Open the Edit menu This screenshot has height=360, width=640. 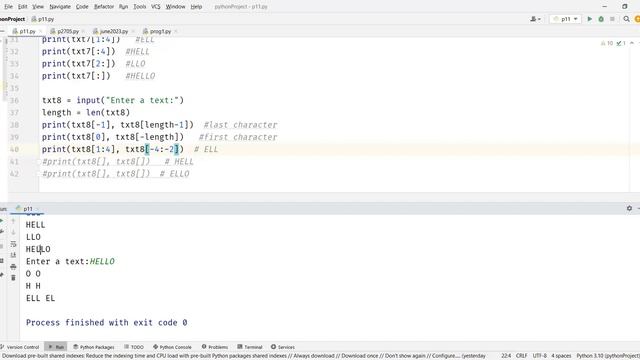(x=23, y=7)
